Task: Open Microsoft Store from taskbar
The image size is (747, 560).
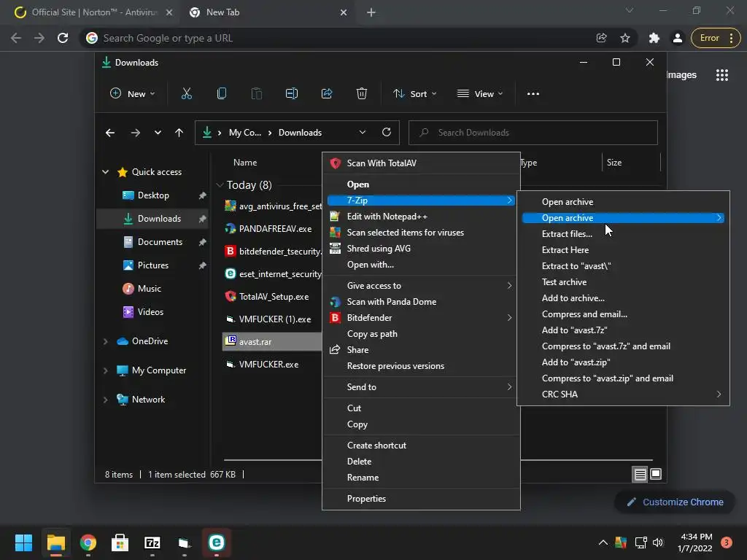Action: 120,542
